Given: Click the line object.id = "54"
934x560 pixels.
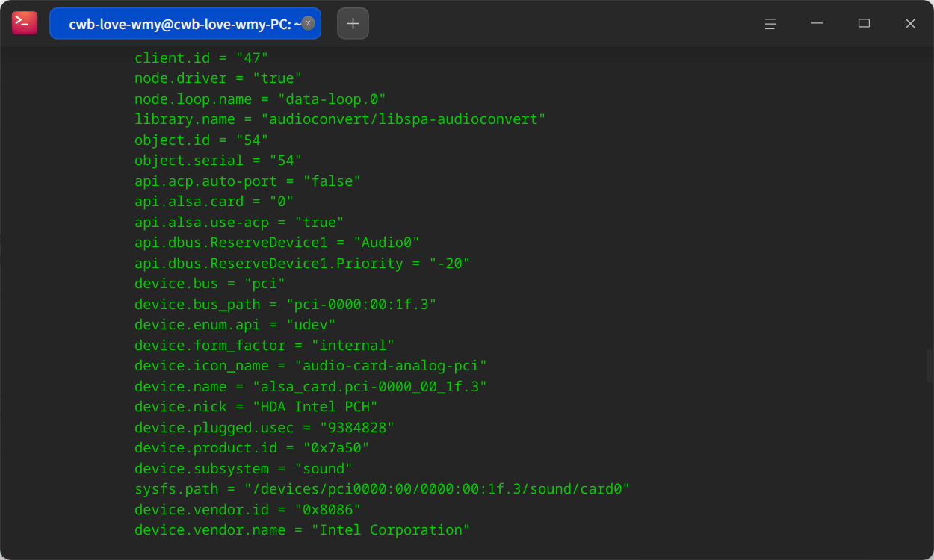Looking at the screenshot, I should tap(201, 140).
